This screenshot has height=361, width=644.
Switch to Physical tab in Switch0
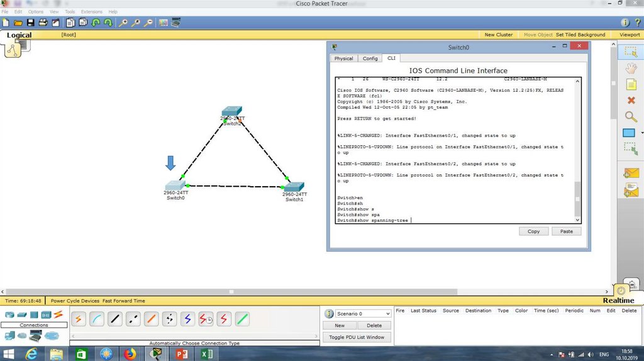344,58
